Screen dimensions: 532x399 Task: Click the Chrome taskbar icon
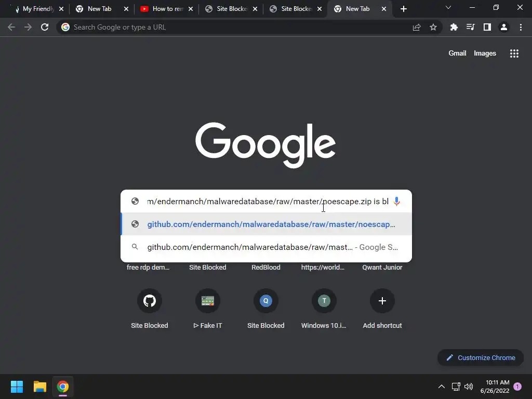click(63, 387)
